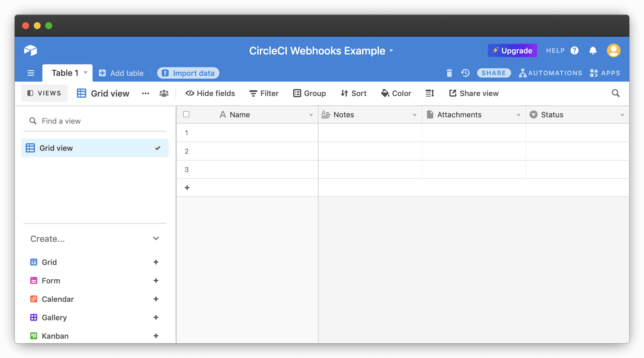The width and height of the screenshot is (644, 358).
Task: Open the base trash bin
Action: point(449,73)
